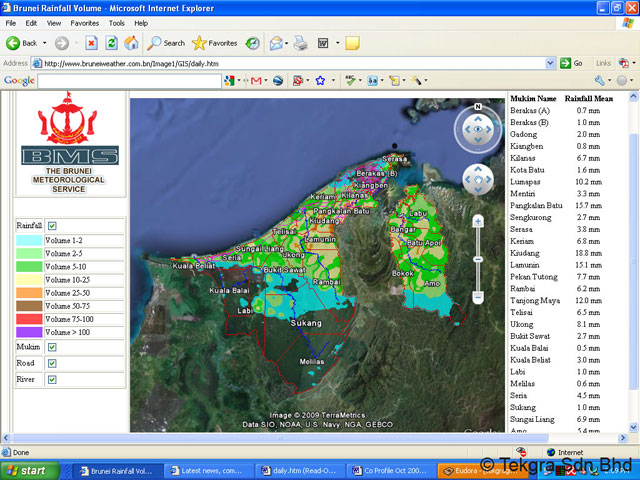
Task: Refresh the rainfall page
Action: click(111, 43)
